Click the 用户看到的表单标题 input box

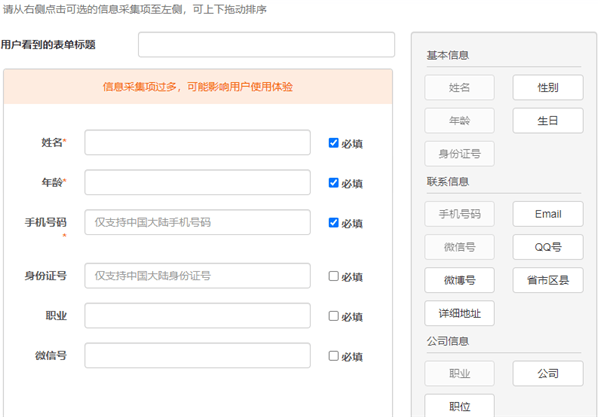pyautogui.click(x=266, y=45)
